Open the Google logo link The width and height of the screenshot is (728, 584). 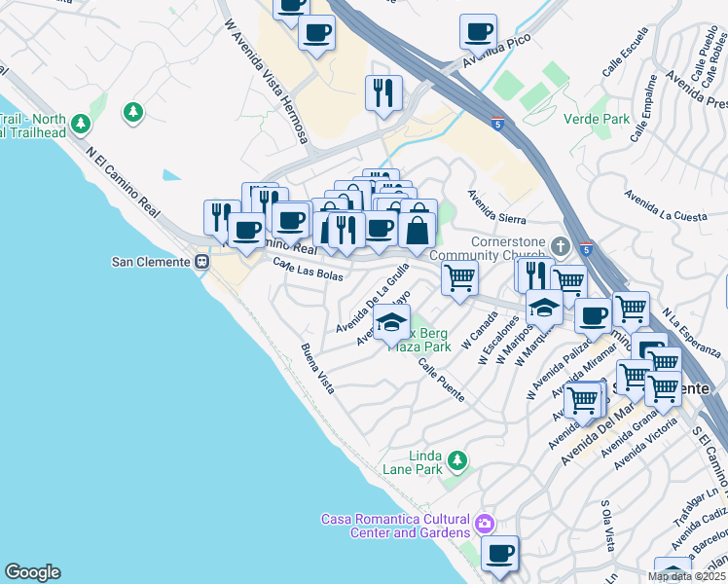[x=32, y=572]
